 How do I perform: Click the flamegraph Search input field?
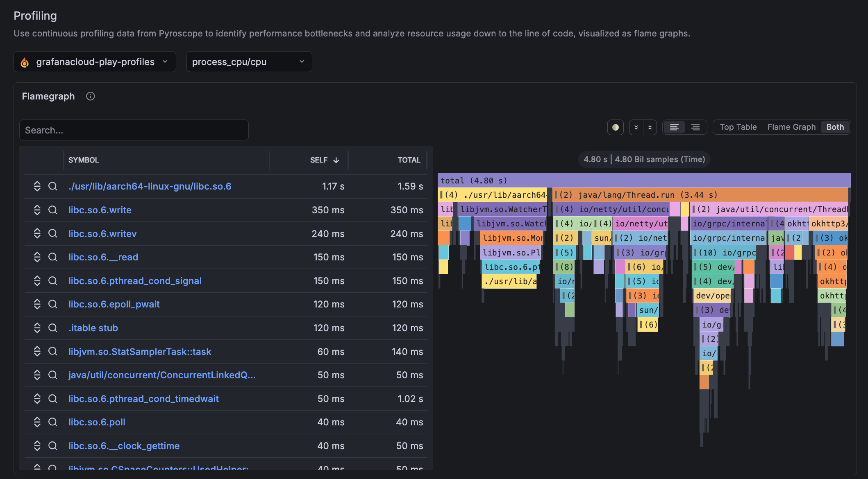tap(134, 130)
